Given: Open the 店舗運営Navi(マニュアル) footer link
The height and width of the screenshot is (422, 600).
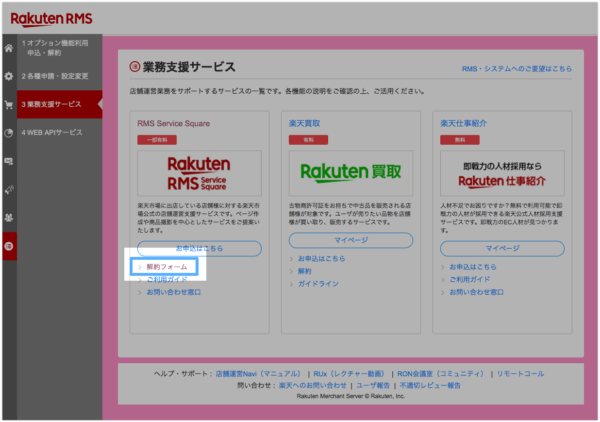Looking at the screenshot, I should 259,373.
